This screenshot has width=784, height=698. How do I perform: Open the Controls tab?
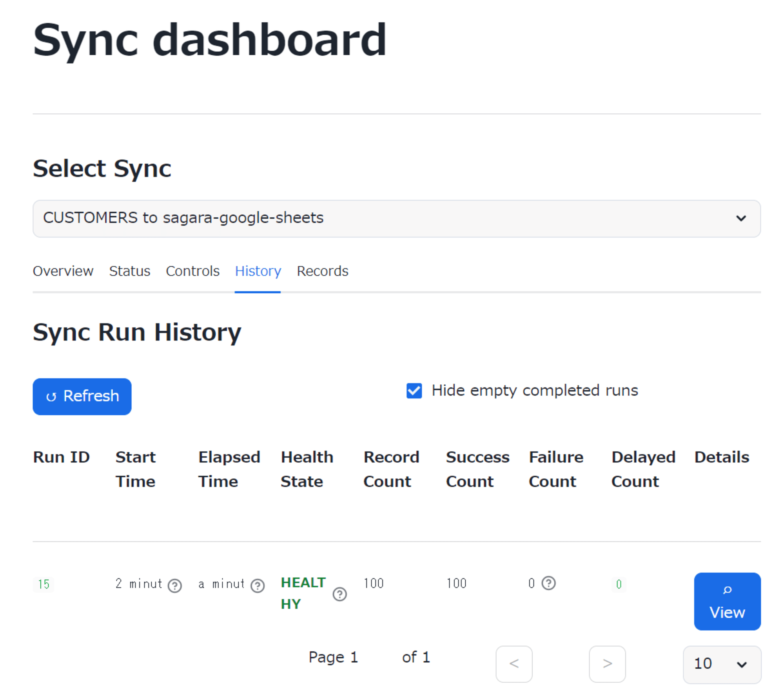click(x=192, y=271)
